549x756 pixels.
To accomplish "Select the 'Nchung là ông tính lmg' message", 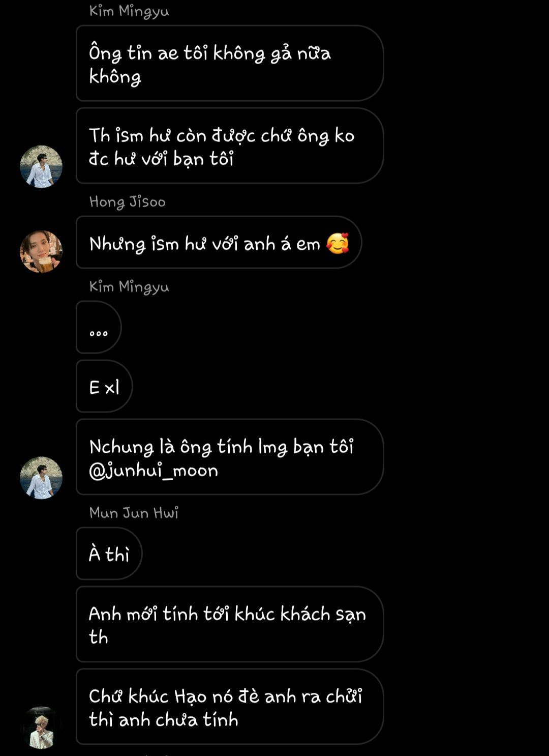I will pos(230,457).
